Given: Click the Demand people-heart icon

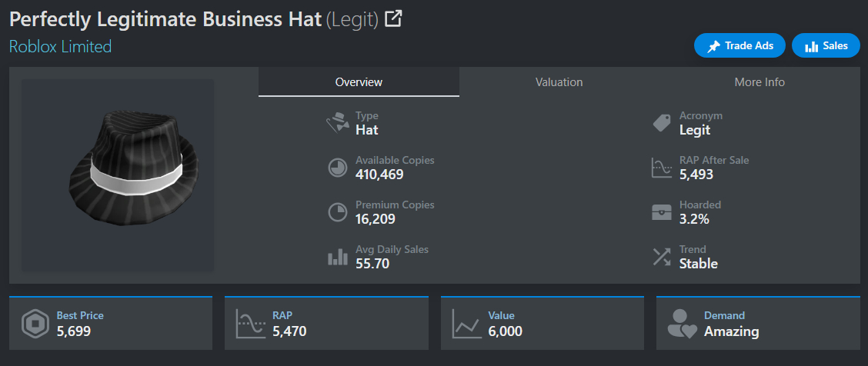Looking at the screenshot, I should click(682, 324).
